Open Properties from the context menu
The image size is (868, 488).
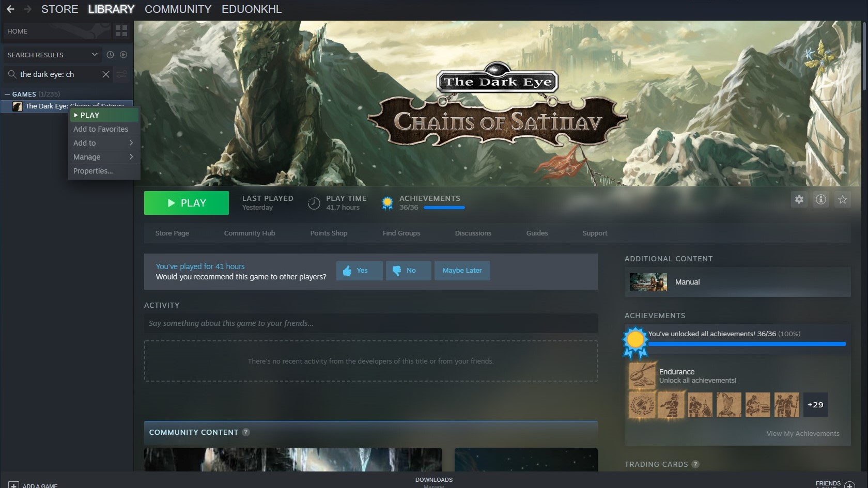pyautogui.click(x=104, y=171)
